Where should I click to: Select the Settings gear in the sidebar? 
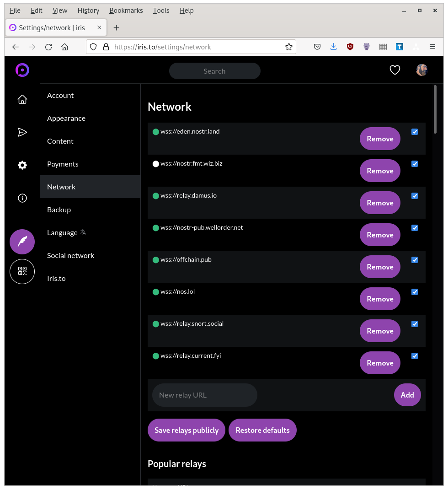tap(22, 165)
